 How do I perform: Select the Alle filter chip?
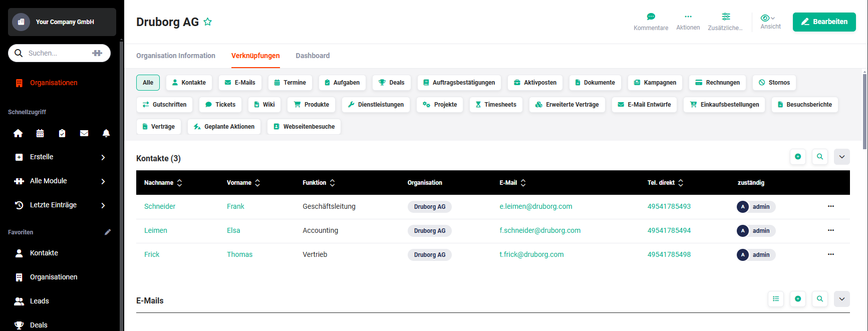pyautogui.click(x=148, y=83)
